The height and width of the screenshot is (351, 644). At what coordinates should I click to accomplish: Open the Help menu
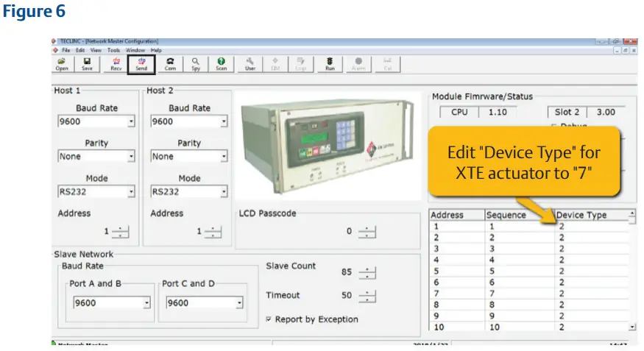point(156,50)
